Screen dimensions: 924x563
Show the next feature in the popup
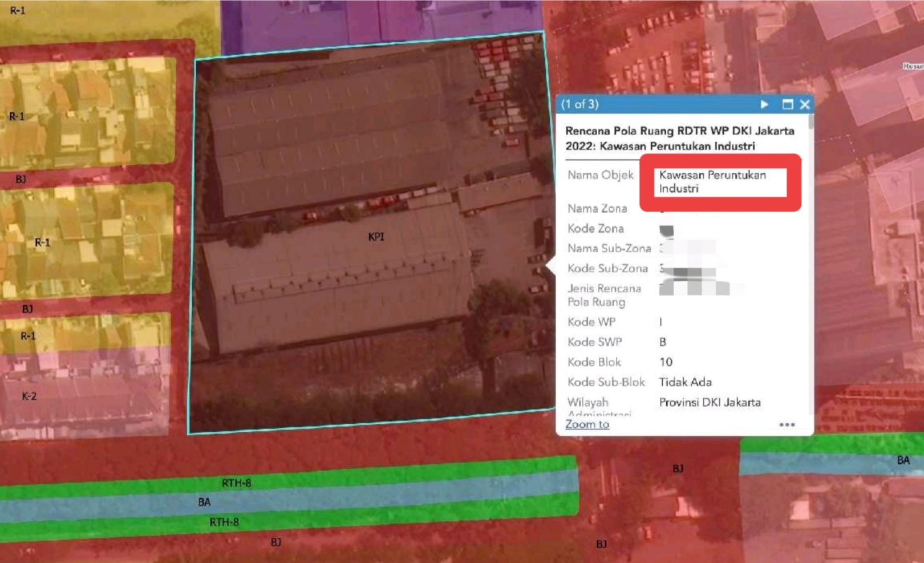(764, 104)
